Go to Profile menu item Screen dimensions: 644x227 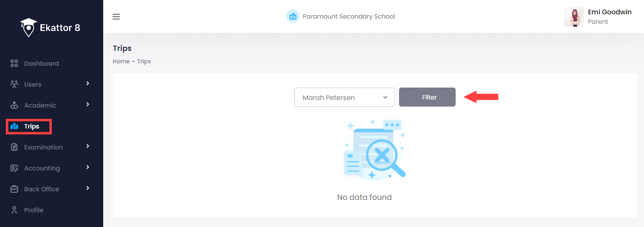point(34,210)
